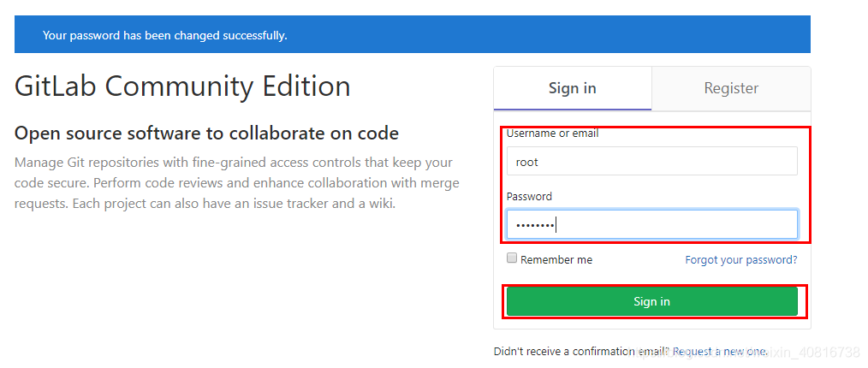Click the word root in username field
This screenshot has width=868, height=368.
click(526, 162)
